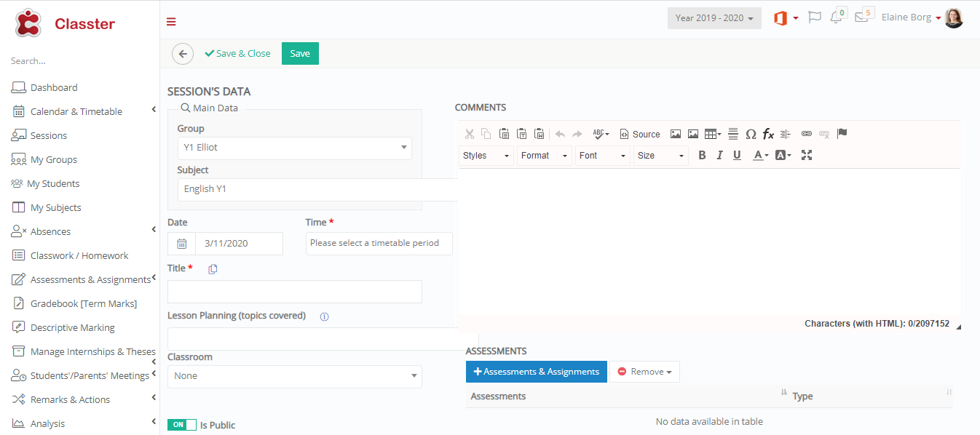
Task: Toggle Bold formatting
Action: tap(702, 155)
